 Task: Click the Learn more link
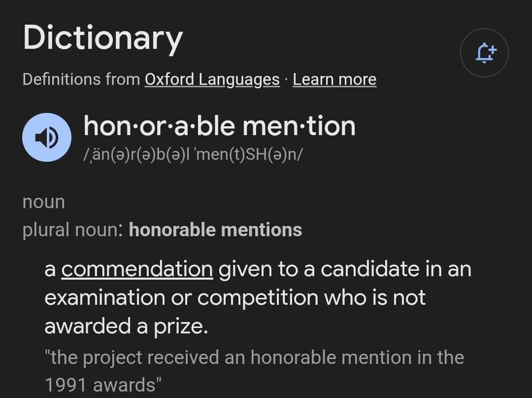tap(334, 79)
